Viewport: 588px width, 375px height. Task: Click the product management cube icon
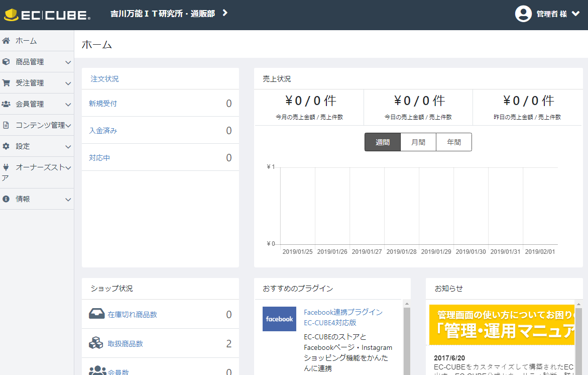coord(6,62)
